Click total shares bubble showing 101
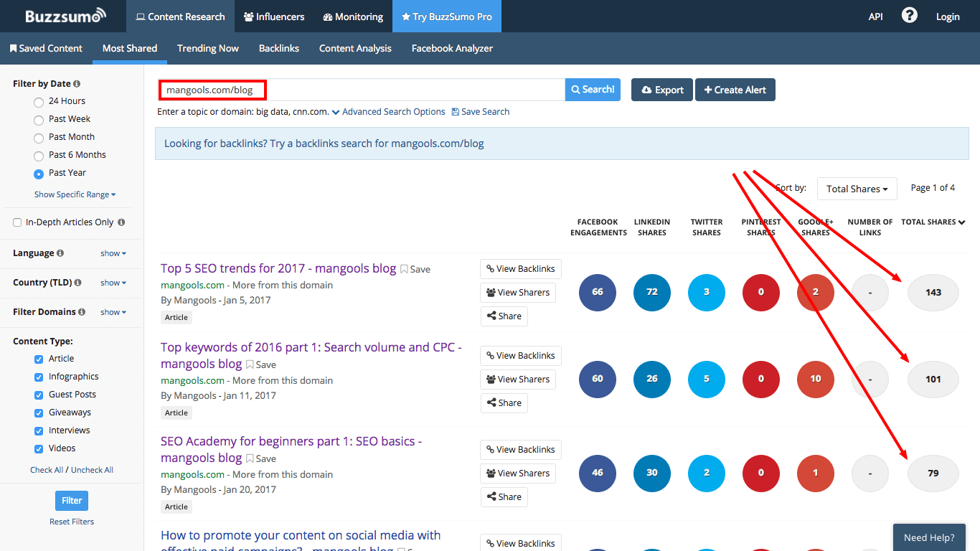 click(933, 379)
